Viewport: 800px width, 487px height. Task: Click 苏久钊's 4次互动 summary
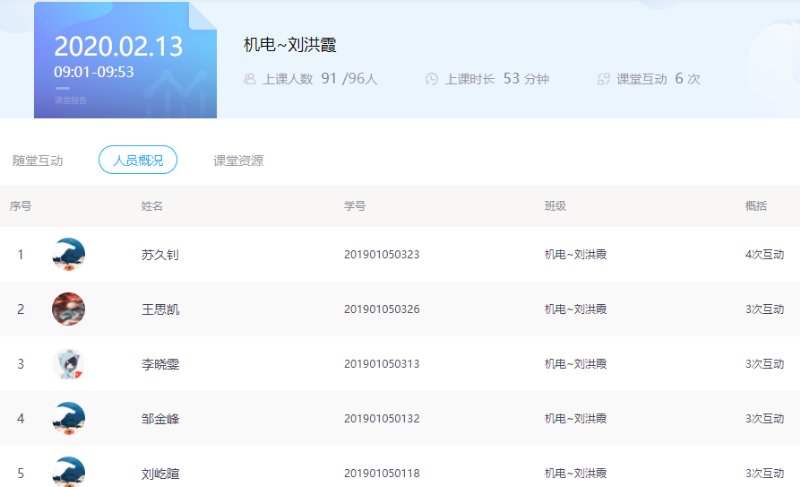click(765, 254)
